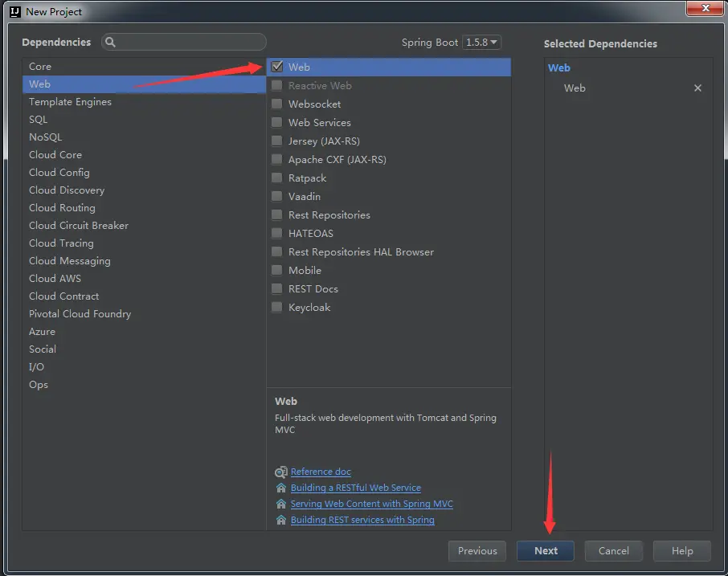Click the Next button
728x576 pixels.
point(546,551)
